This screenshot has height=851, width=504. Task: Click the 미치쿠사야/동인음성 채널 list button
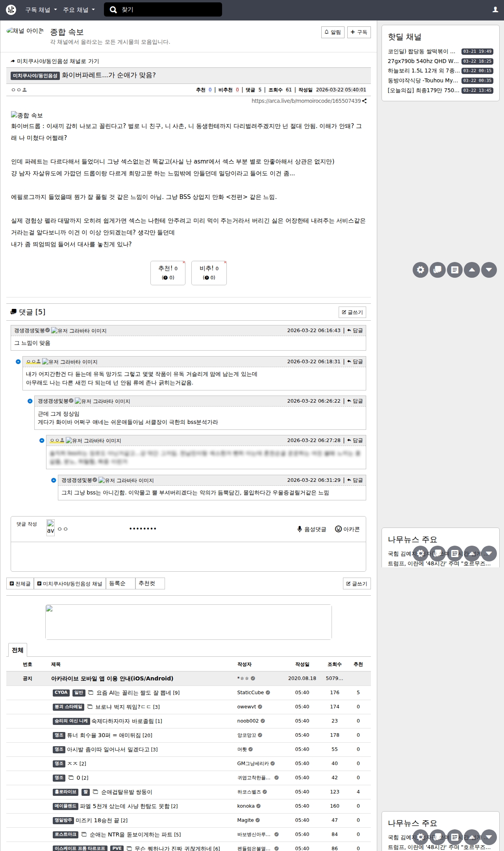pyautogui.click(x=70, y=583)
